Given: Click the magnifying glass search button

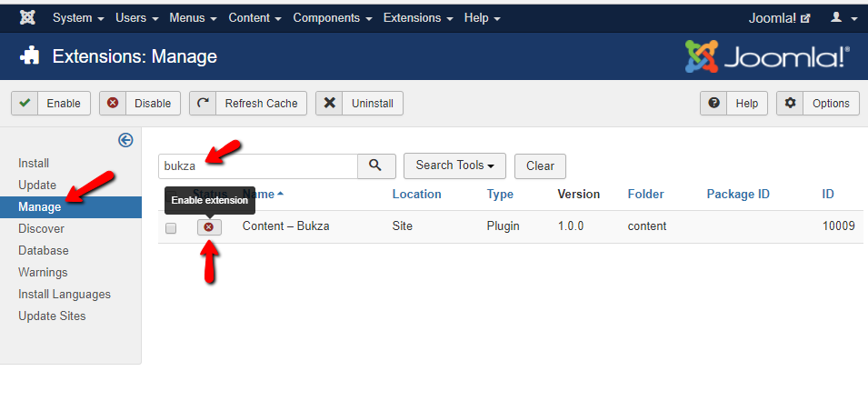Looking at the screenshot, I should tap(376, 165).
